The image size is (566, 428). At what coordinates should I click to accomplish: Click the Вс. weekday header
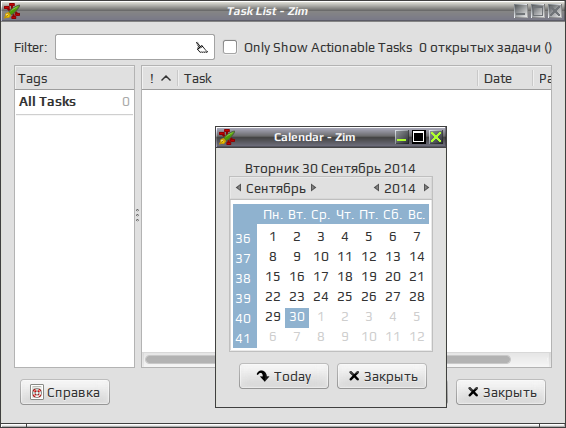coord(417,215)
